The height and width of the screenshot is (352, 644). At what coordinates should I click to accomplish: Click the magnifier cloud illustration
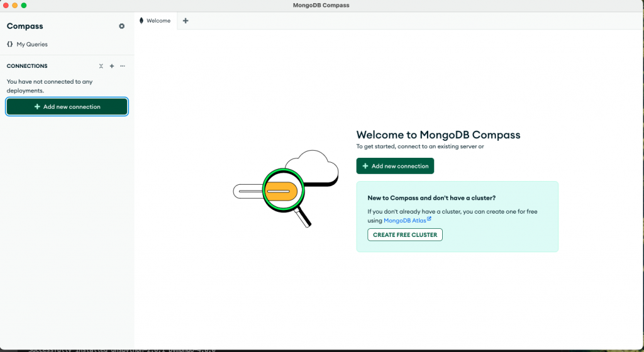tap(286, 189)
